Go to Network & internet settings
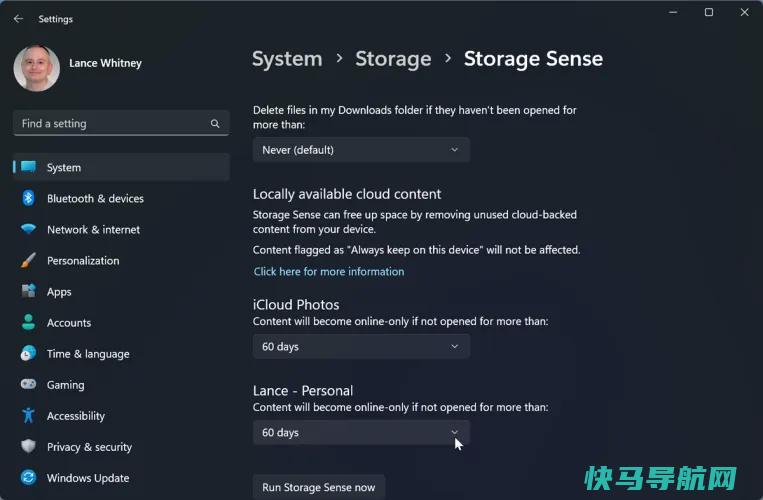The height and width of the screenshot is (500, 763). coord(122,229)
